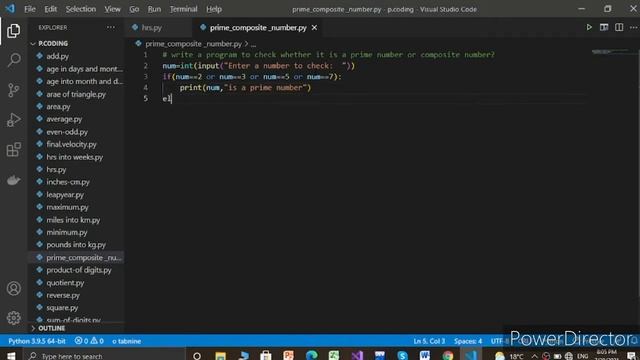Open the Source Control view
The height and width of the screenshot is (360, 640).
13,90
